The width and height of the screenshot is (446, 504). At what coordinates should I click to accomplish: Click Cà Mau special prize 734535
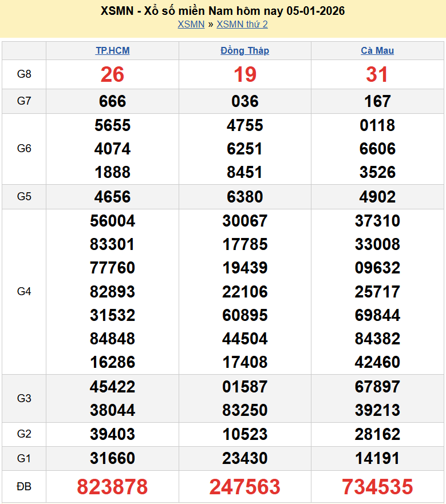coord(377,487)
